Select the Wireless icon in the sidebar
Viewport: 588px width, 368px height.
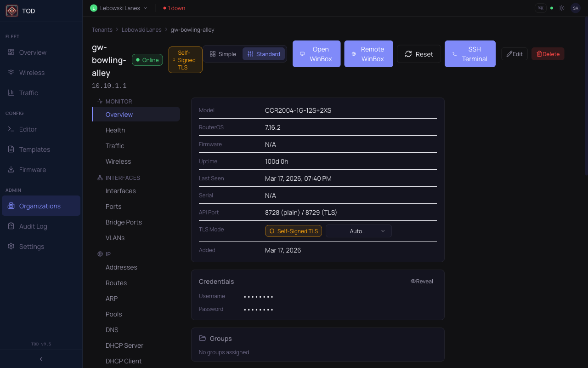[x=11, y=72]
